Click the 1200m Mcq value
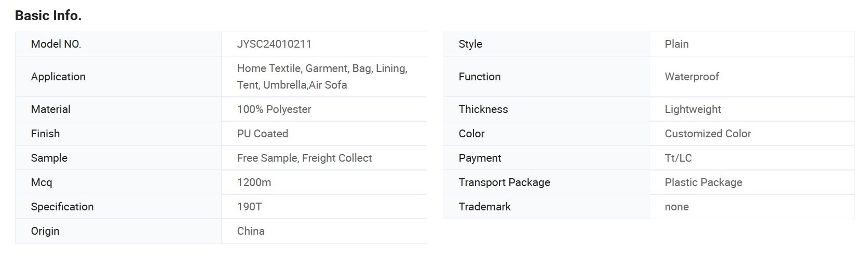The width and height of the screenshot is (868, 257). [x=254, y=182]
